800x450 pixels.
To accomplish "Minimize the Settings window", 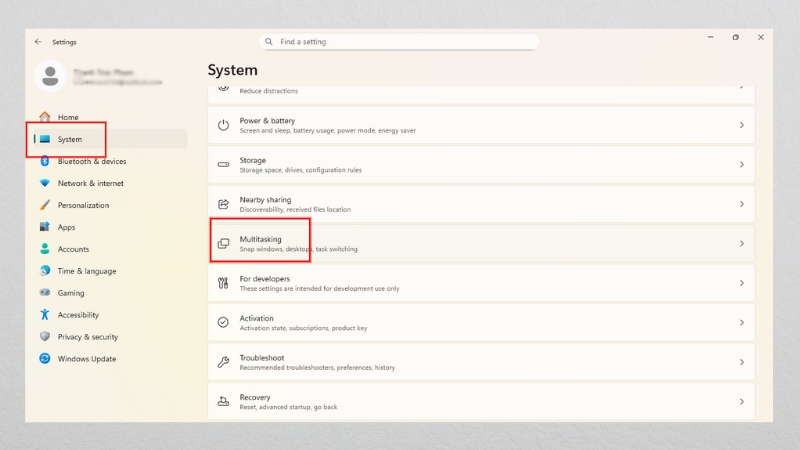I will (711, 37).
